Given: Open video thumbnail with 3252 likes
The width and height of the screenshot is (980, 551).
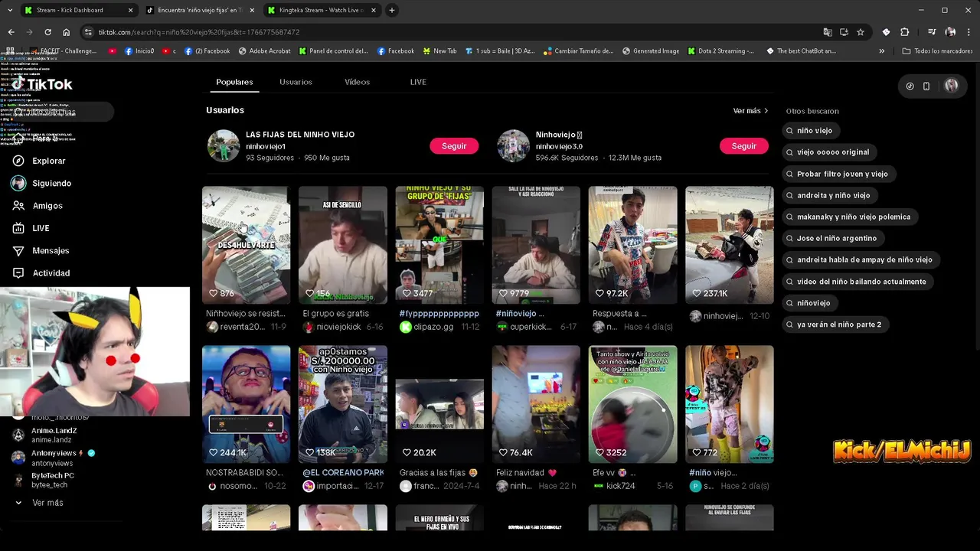Looking at the screenshot, I should [x=632, y=404].
